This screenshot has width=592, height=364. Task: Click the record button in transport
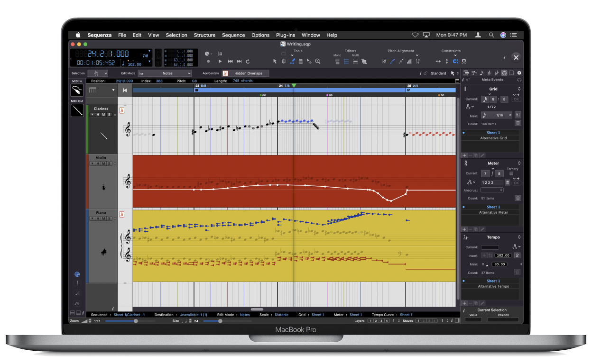point(208,61)
